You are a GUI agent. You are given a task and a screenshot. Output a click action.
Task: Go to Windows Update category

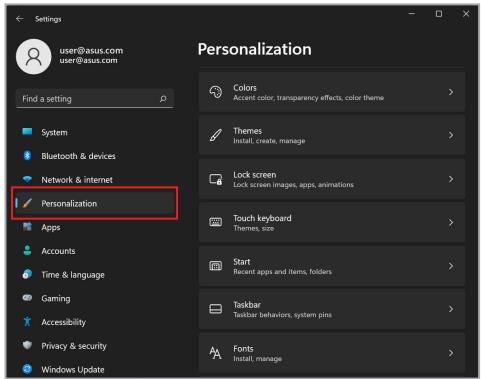coord(94,369)
